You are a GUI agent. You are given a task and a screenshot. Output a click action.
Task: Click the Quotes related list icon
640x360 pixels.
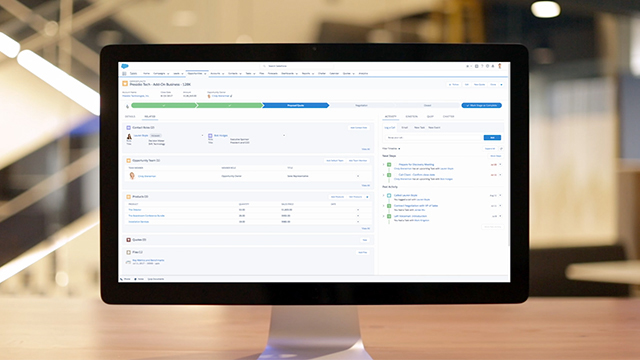129,240
